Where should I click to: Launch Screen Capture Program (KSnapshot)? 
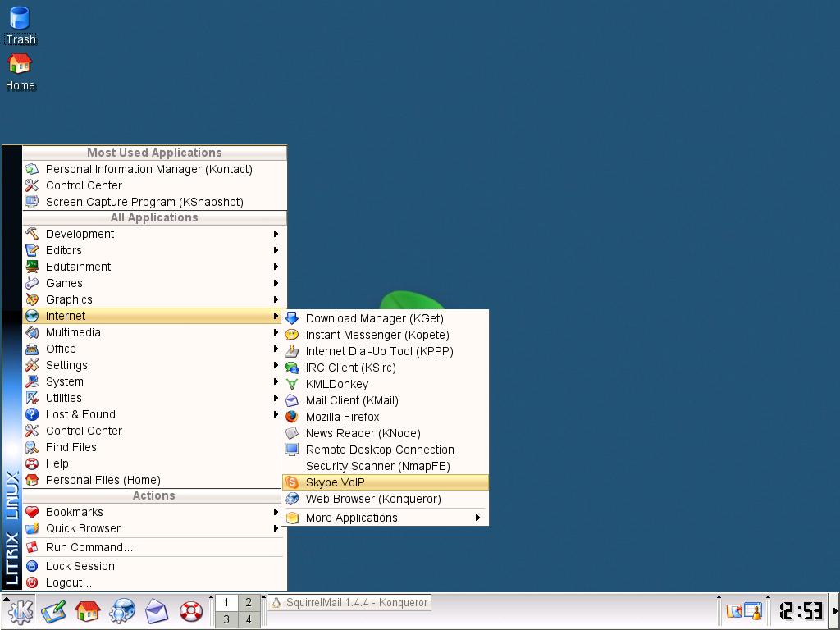(x=154, y=202)
